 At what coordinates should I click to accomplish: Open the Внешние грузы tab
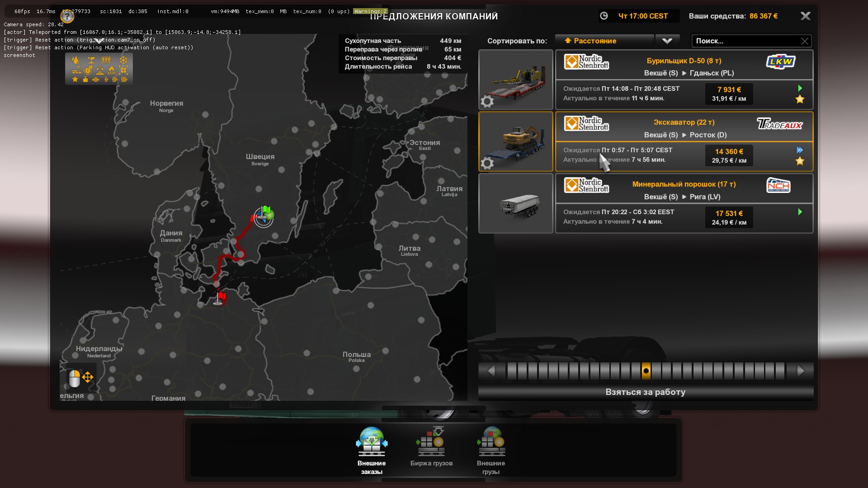(491, 451)
